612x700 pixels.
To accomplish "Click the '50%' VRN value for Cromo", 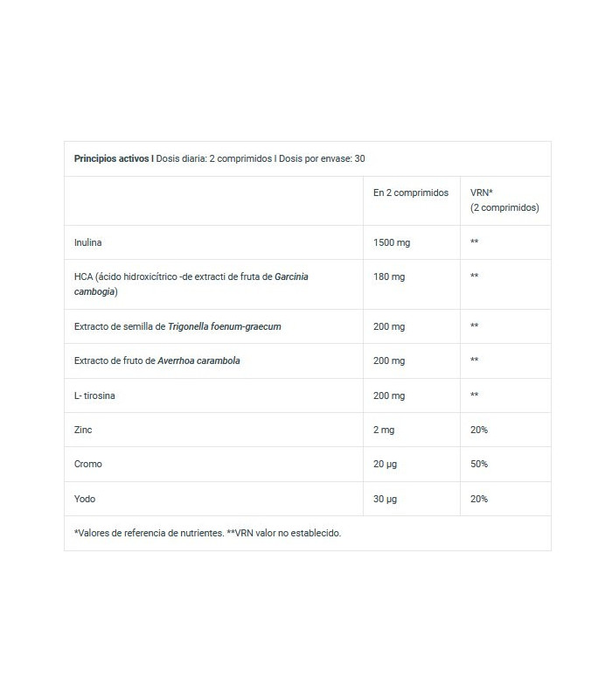I will [x=479, y=465].
